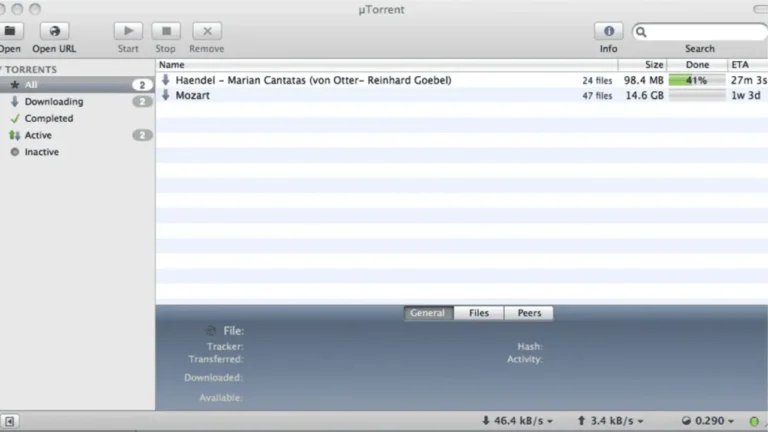Click the green network status indicator
This screenshot has height=432, width=768.
(754, 421)
